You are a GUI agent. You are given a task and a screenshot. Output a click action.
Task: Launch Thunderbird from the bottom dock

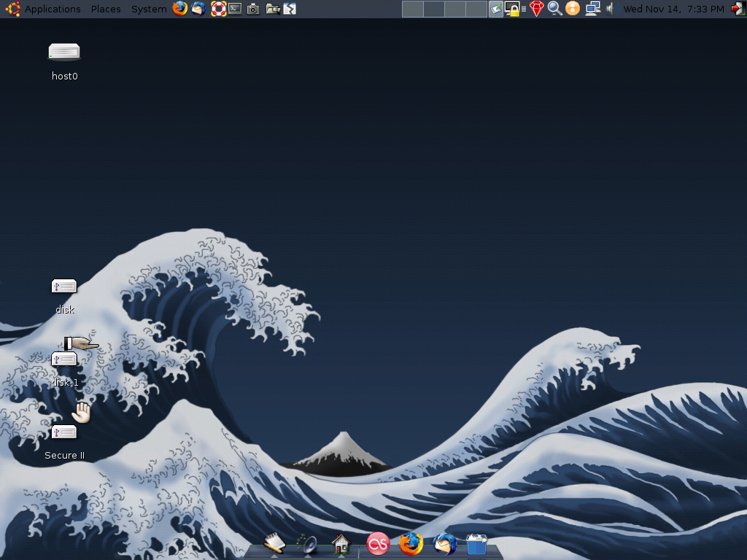point(444,544)
